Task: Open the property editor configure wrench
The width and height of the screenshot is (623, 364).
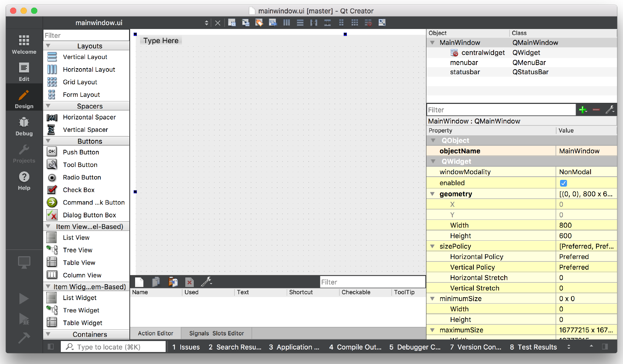Action: 610,110
